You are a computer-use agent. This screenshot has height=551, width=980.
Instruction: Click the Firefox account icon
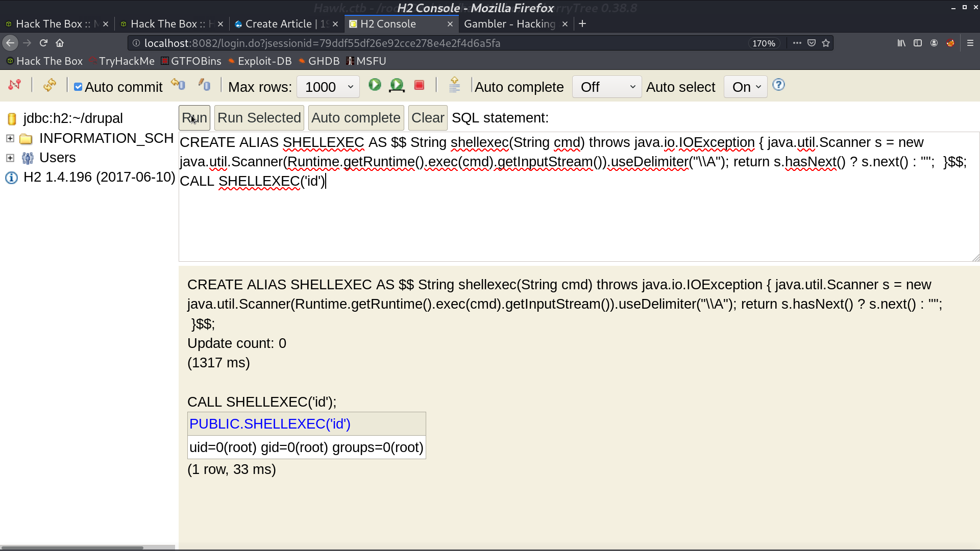pos(934,43)
